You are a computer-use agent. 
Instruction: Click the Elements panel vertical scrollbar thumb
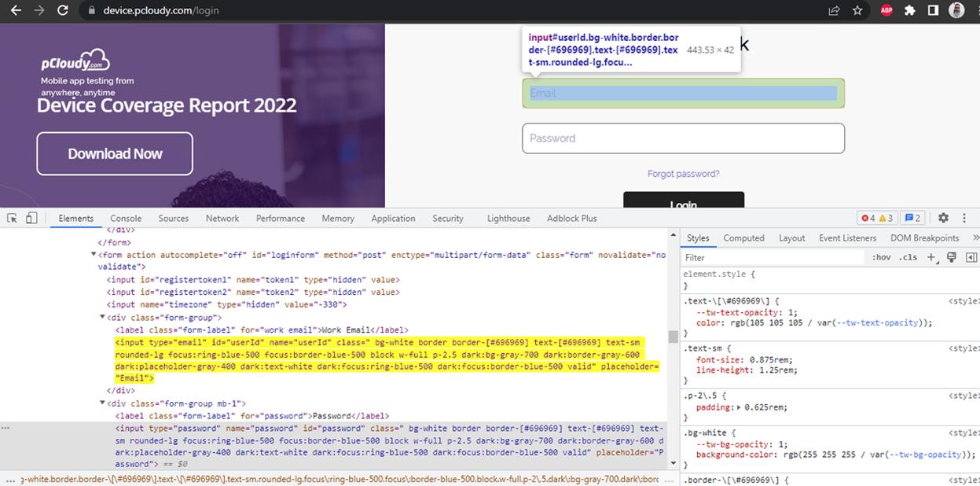pyautogui.click(x=673, y=337)
